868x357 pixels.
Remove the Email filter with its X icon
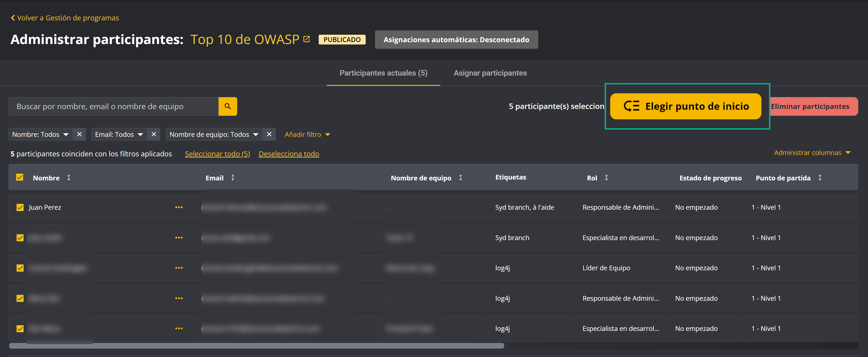[x=154, y=134]
